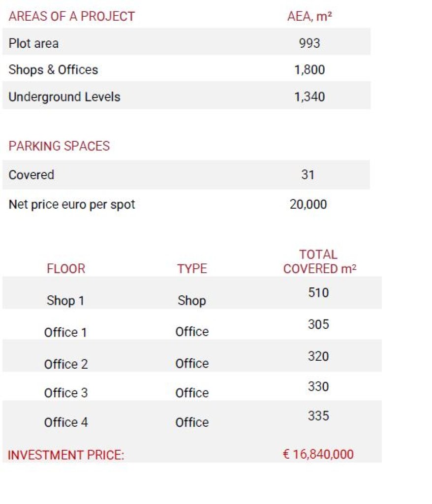432x504 pixels.
Task: Select the € 16,840,000 investment amount
Action: pos(318,454)
